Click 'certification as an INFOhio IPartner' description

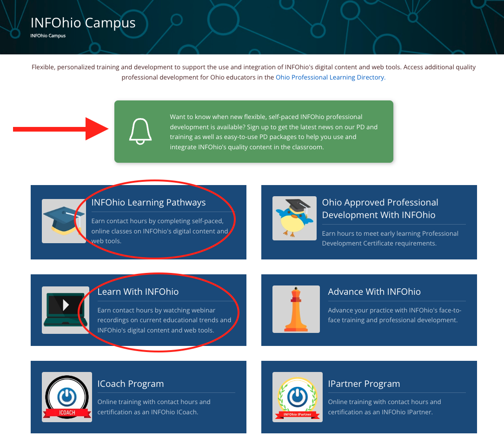(x=385, y=407)
